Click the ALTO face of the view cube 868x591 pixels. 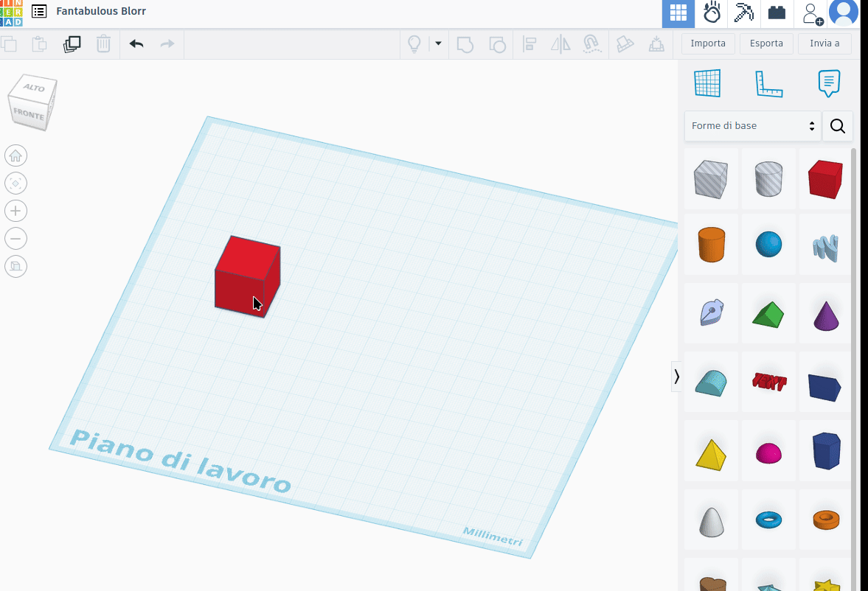[x=35, y=88]
